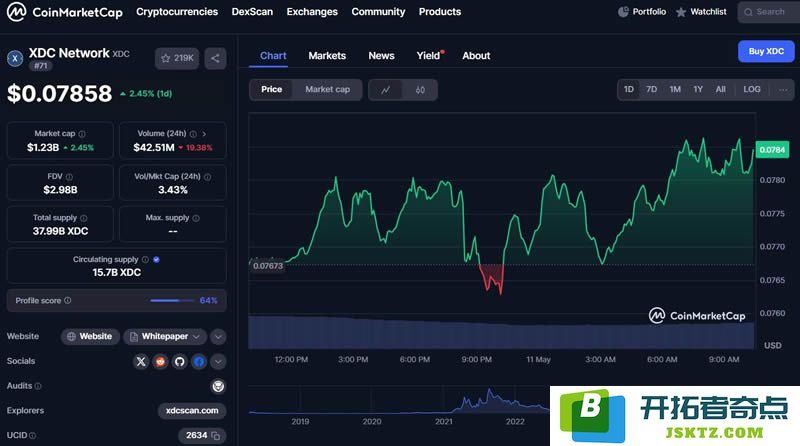Click the search field
This screenshot has height=446, width=800.
[x=768, y=12]
